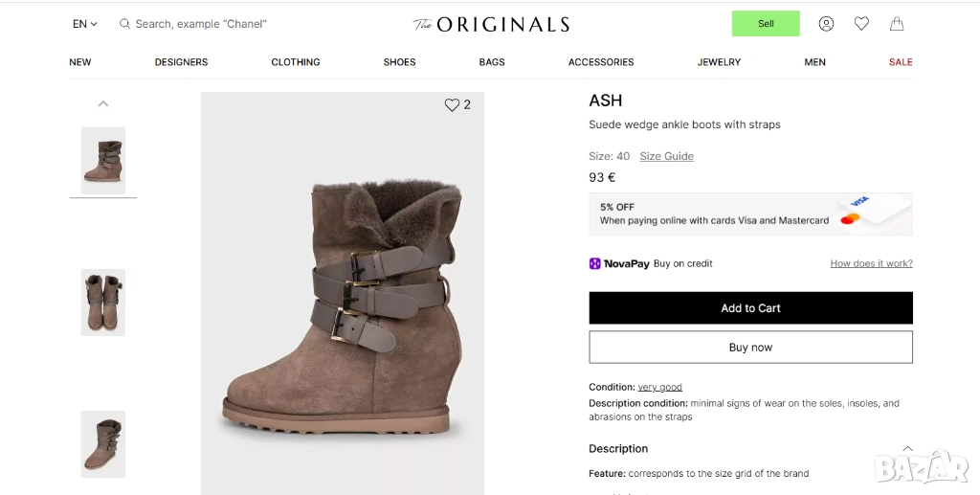The image size is (980, 495).
Task: Click the green Sell button
Action: (x=766, y=24)
